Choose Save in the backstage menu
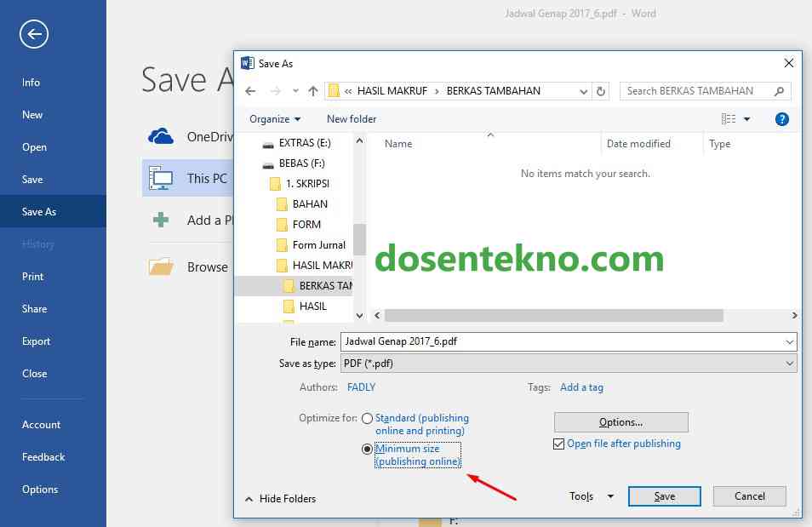Viewport: 812px width, 527px height. [32, 180]
